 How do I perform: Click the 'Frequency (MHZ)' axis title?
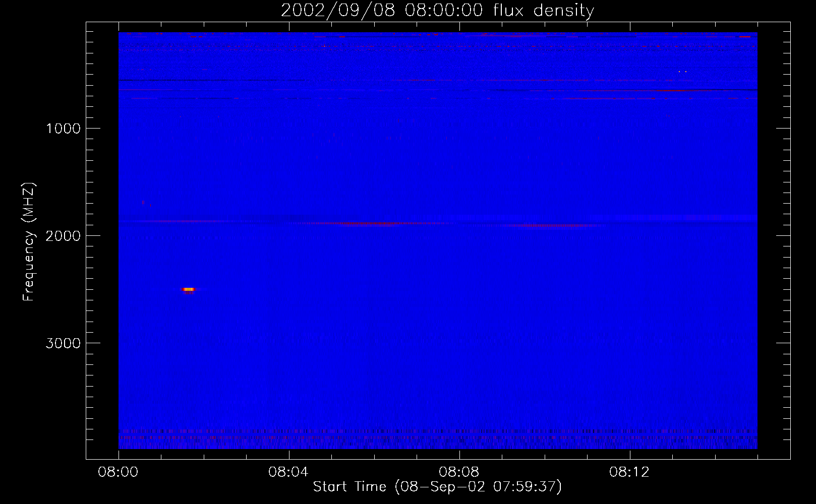click(29, 242)
